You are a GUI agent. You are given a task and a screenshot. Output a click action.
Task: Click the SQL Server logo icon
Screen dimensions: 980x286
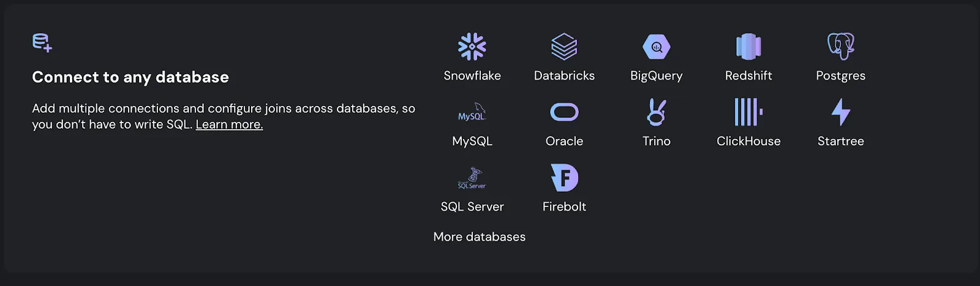click(472, 178)
